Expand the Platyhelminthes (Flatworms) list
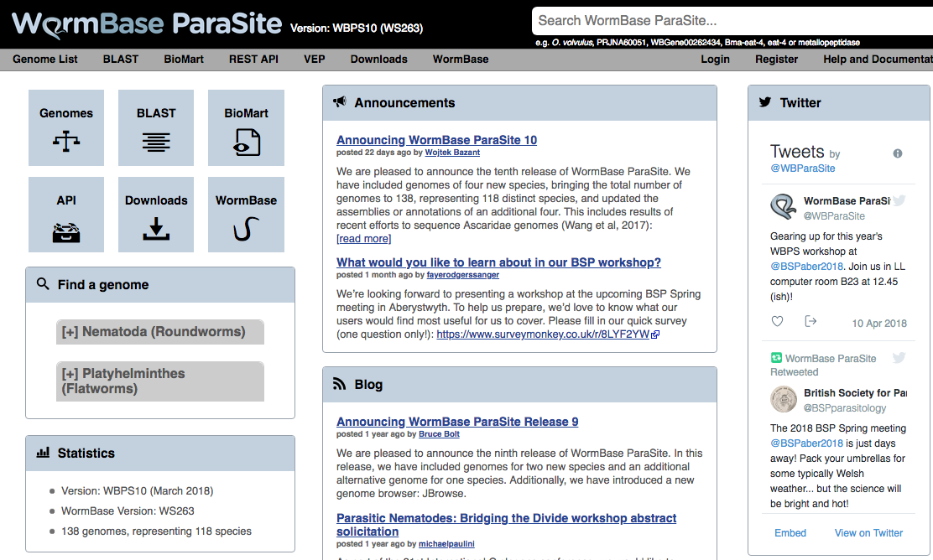Image resolution: width=933 pixels, height=560 pixels. click(x=159, y=381)
